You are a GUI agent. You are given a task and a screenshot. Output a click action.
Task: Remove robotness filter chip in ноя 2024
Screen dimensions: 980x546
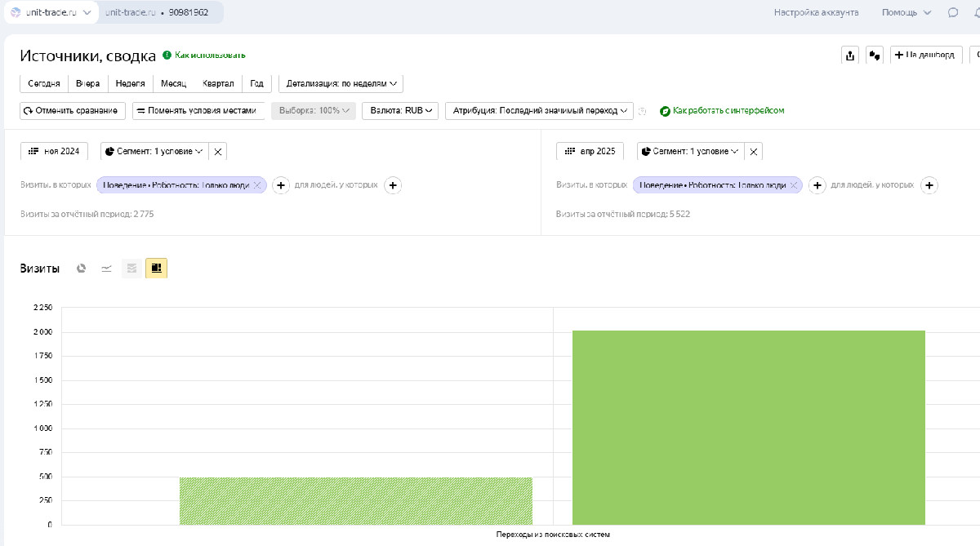[257, 185]
